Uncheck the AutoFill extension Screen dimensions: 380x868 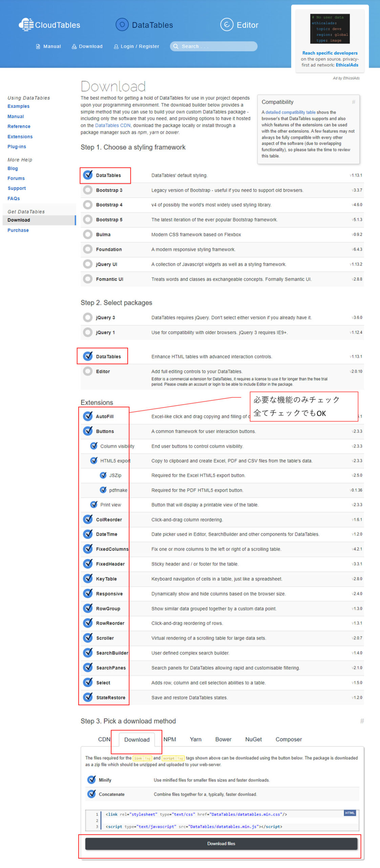pyautogui.click(x=88, y=416)
